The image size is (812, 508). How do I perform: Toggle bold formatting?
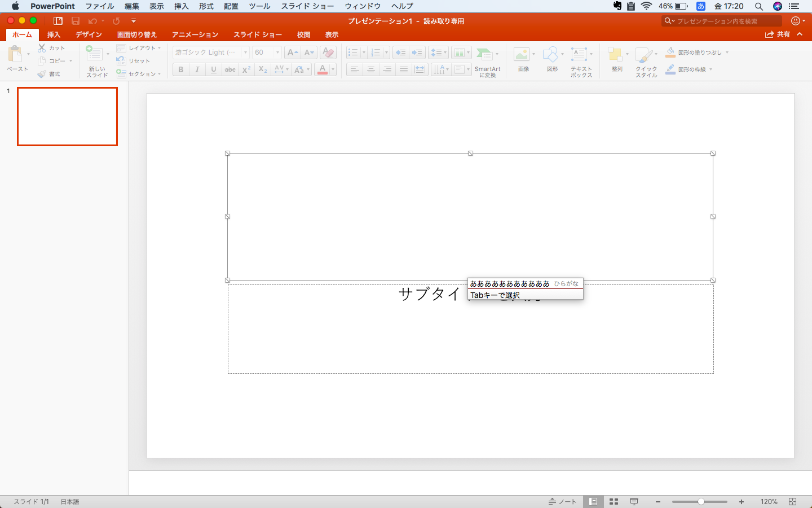point(180,69)
